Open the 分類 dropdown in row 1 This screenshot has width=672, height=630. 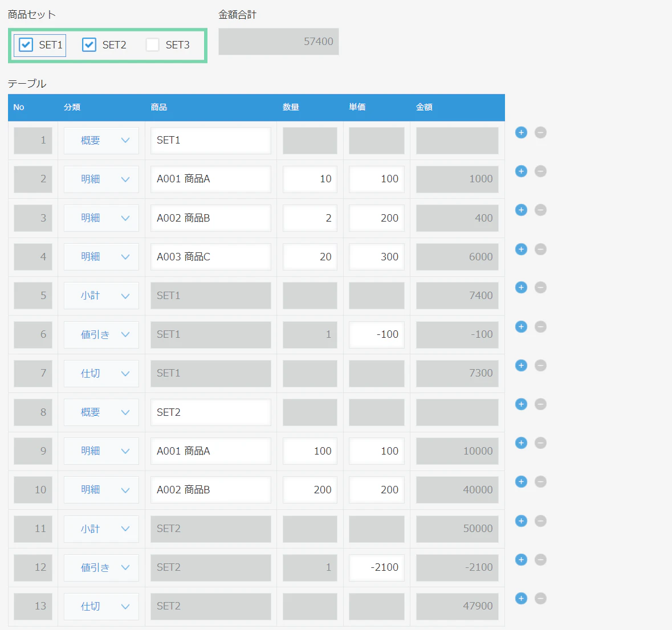coord(101,141)
